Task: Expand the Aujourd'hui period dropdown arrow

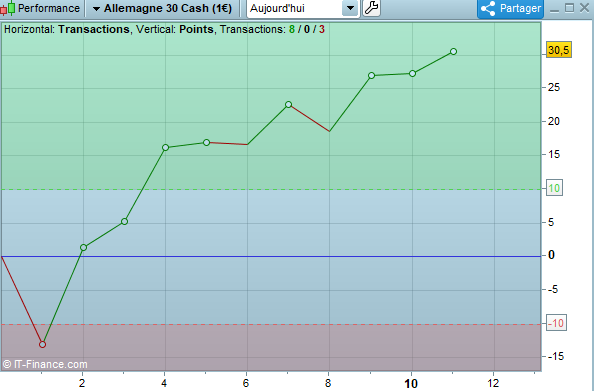Action: (350, 8)
